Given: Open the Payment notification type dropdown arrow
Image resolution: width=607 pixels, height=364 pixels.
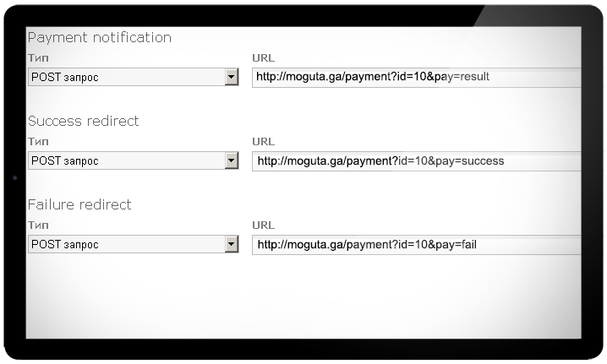Looking at the screenshot, I should click(232, 78).
